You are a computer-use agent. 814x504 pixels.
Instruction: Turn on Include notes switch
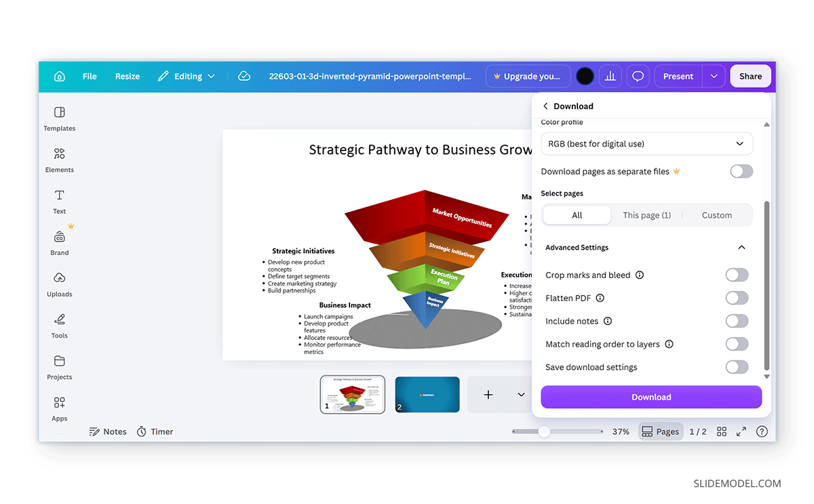click(x=737, y=321)
